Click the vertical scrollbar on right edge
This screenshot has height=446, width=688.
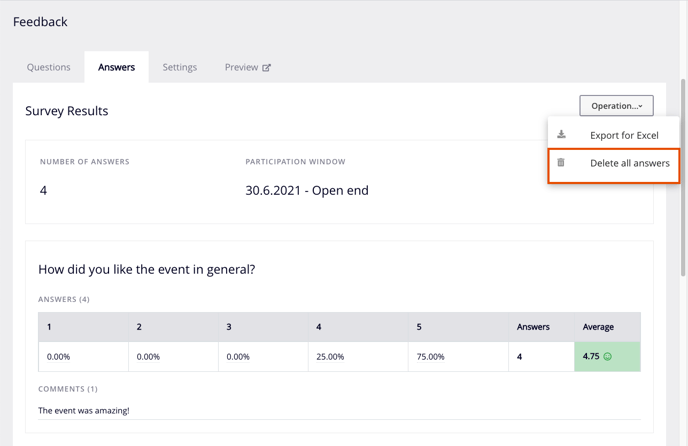click(683, 178)
